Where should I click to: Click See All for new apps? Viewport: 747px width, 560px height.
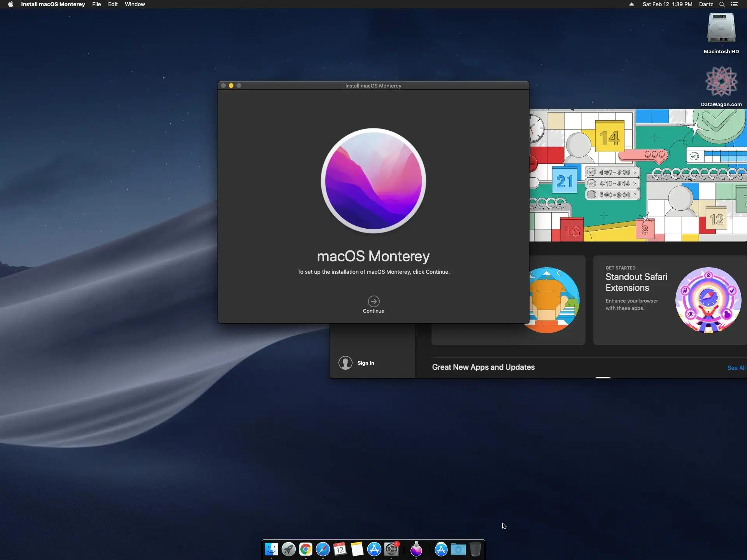click(x=736, y=367)
